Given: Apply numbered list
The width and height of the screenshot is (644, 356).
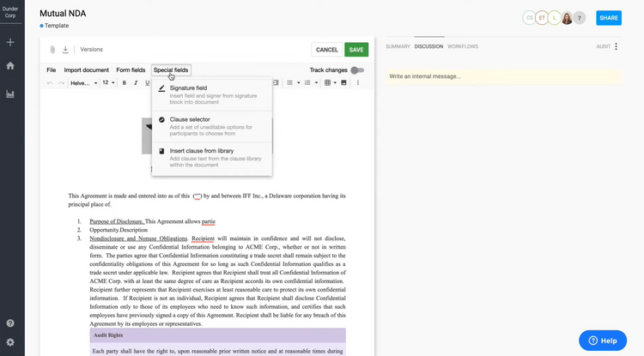Looking at the screenshot, I should coord(307,83).
